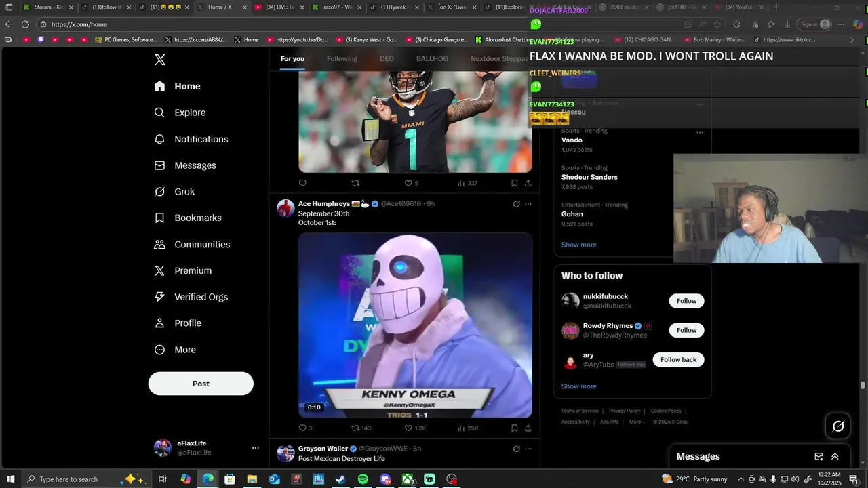The height and width of the screenshot is (488, 868).
Task: Repost the Miami quarterback post
Action: tap(355, 183)
